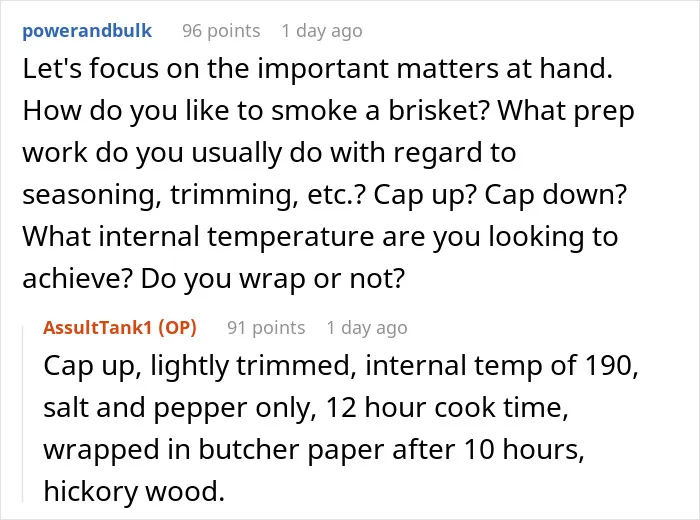Screen dimensions: 700x520
Task: Click the sentence 'Let's focus on the important matters'
Action: pyautogui.click(x=259, y=69)
